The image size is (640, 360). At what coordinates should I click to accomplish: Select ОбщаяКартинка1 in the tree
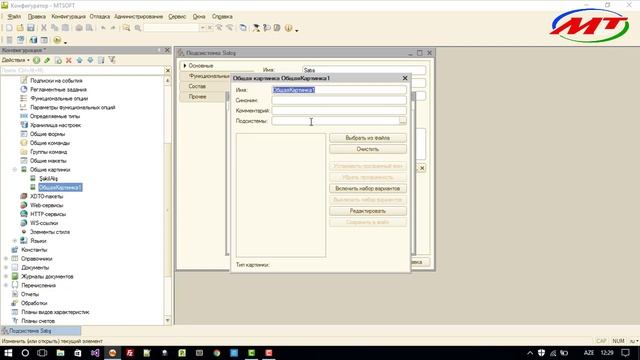(x=60, y=187)
